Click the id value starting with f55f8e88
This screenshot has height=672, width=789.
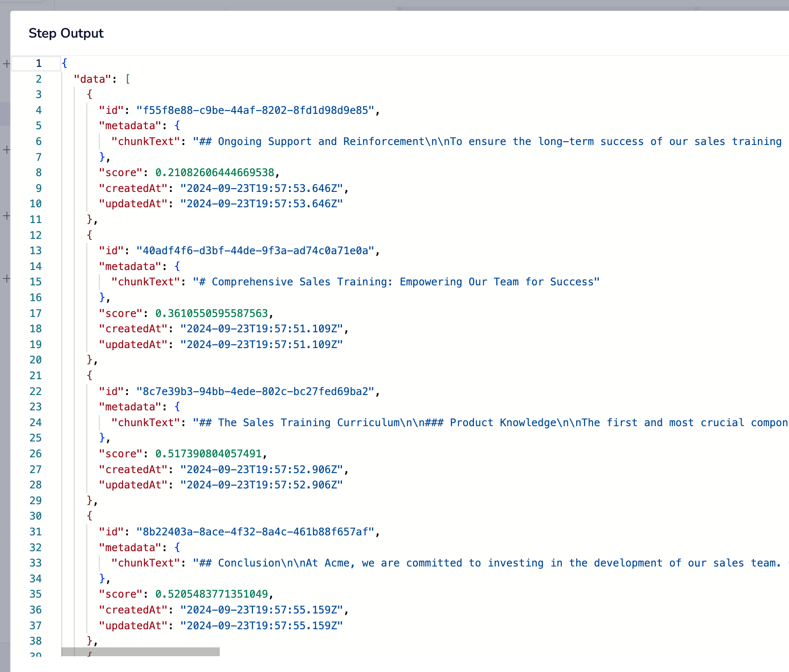click(x=255, y=110)
